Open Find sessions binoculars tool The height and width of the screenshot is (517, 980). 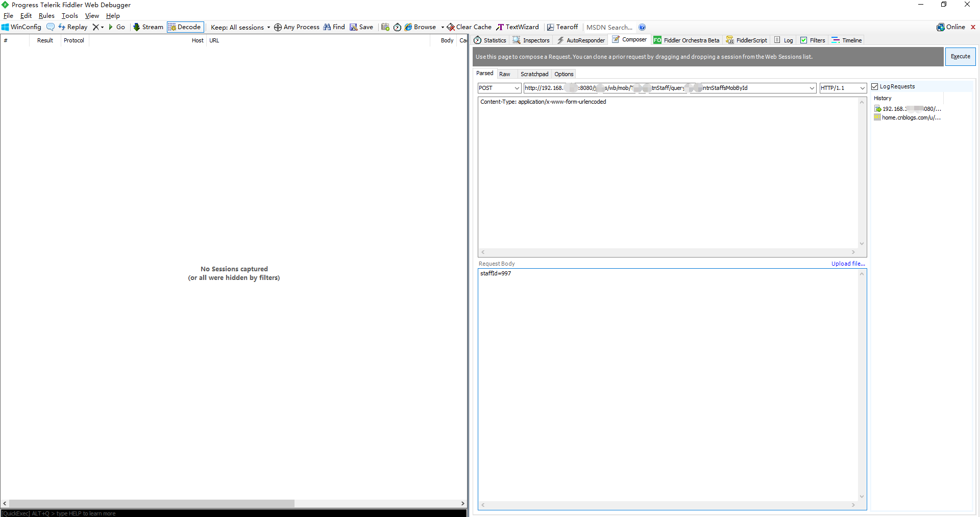(x=334, y=27)
